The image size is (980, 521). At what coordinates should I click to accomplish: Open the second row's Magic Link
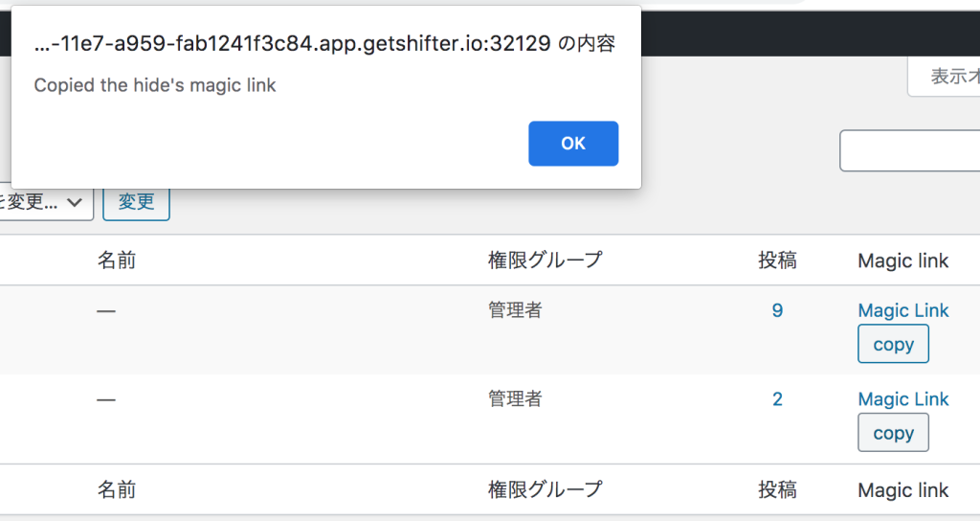pos(903,399)
